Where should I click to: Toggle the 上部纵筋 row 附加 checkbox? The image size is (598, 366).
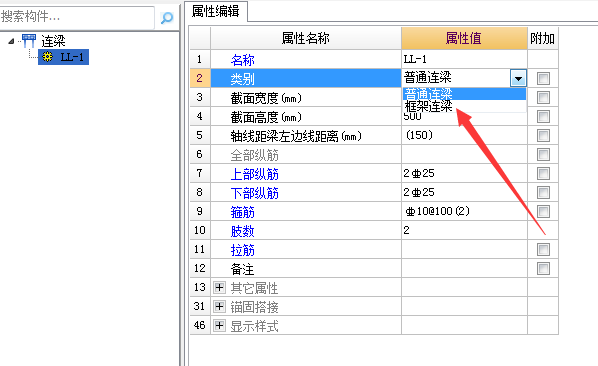[543, 173]
